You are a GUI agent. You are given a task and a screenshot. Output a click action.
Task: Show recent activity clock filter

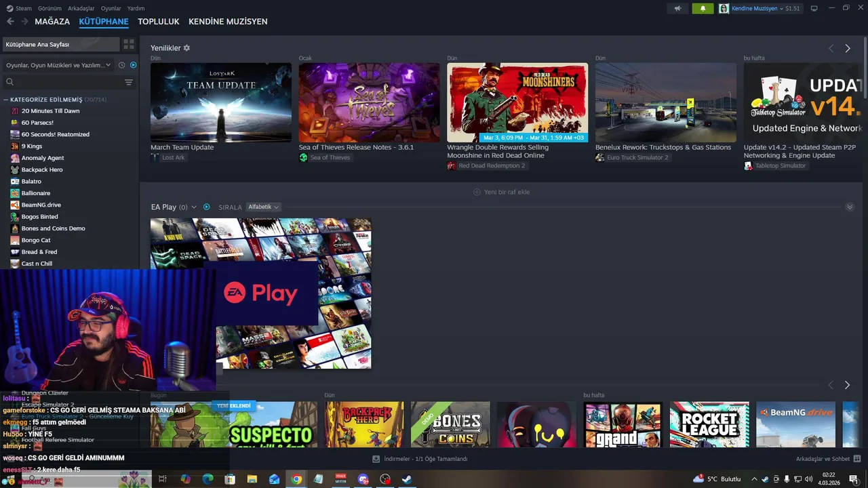pos(121,65)
